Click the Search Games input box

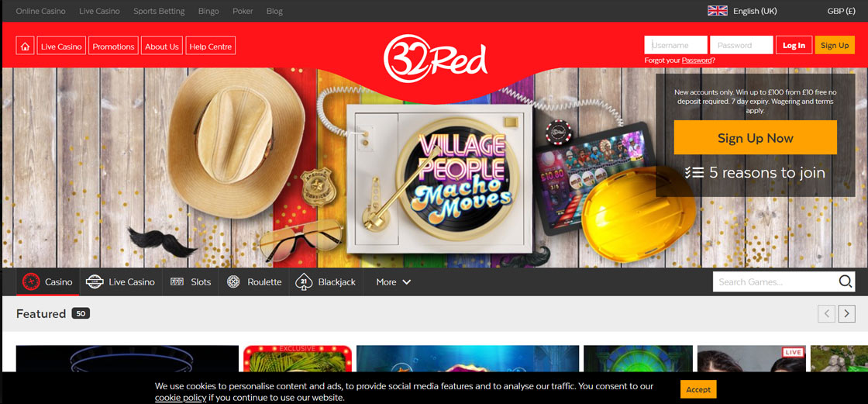[x=775, y=281]
